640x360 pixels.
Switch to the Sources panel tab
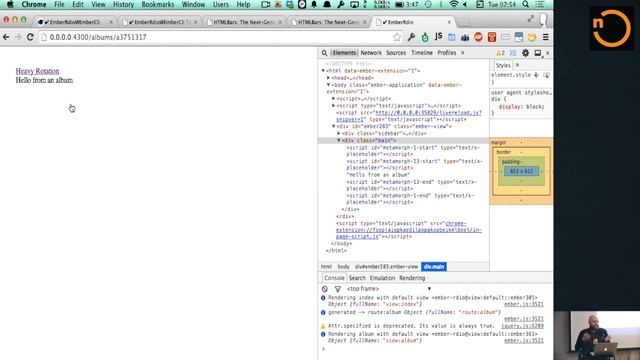[x=396, y=53]
